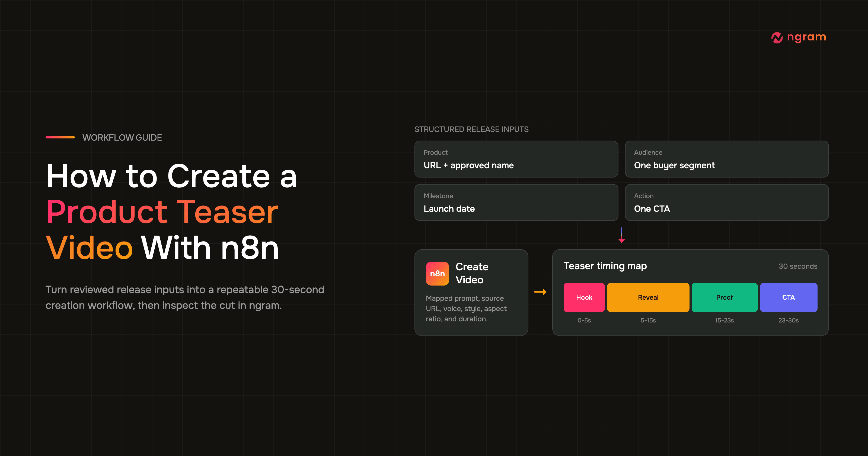
Task: Click the '0-5s' time label
Action: (x=584, y=320)
